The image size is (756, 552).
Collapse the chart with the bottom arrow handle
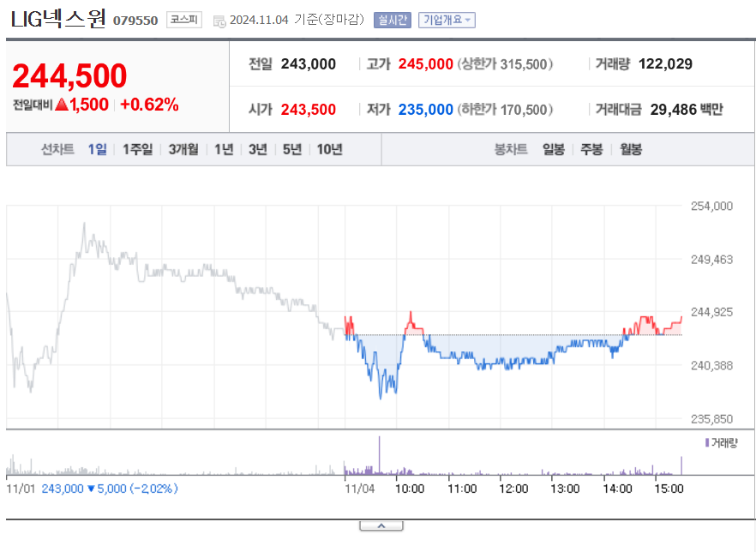381,526
